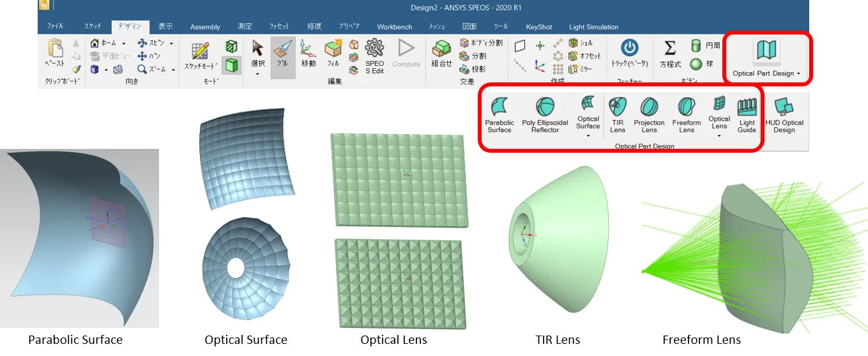Viewport: 868px width, 356px height.
Task: Click the Pull (プル) tool
Action: coord(282,55)
